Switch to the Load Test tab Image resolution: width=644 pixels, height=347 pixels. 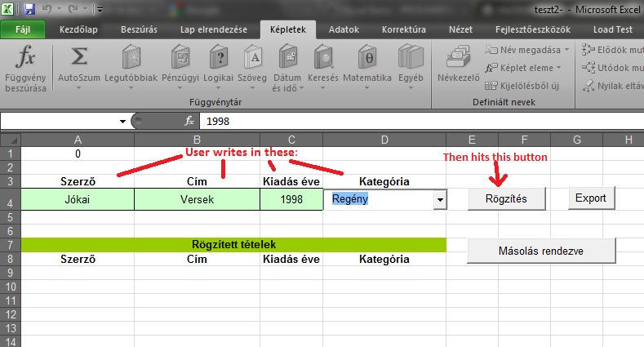pyautogui.click(x=613, y=29)
